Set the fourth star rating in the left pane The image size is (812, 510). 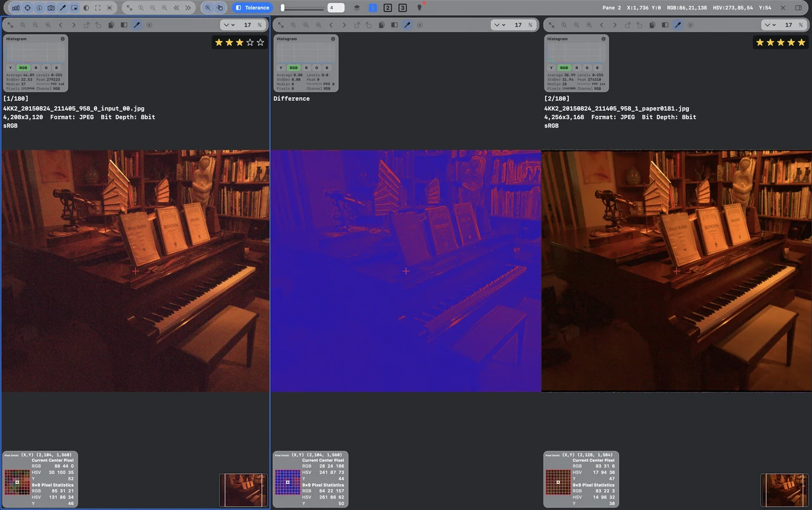coord(250,42)
